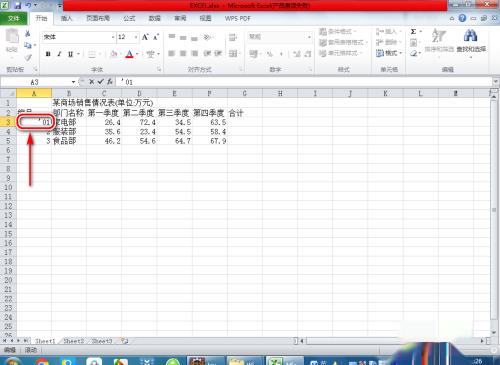500x365 pixels.
Task: Switch to the Insert ribbon tab
Action: click(66, 18)
